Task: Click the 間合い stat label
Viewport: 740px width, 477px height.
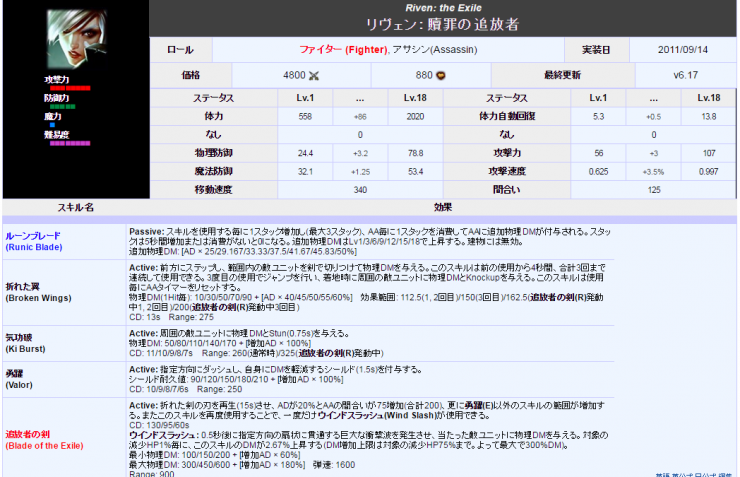Action: tap(507, 190)
